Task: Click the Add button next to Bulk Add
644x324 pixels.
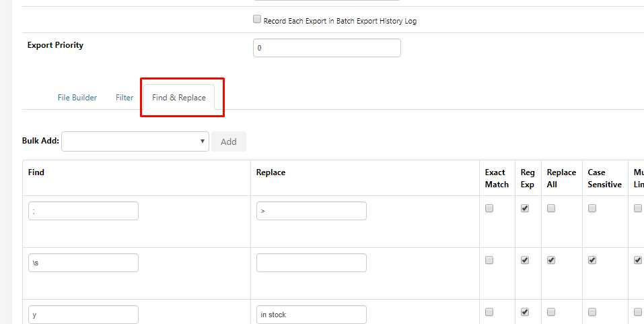Action: coord(229,141)
